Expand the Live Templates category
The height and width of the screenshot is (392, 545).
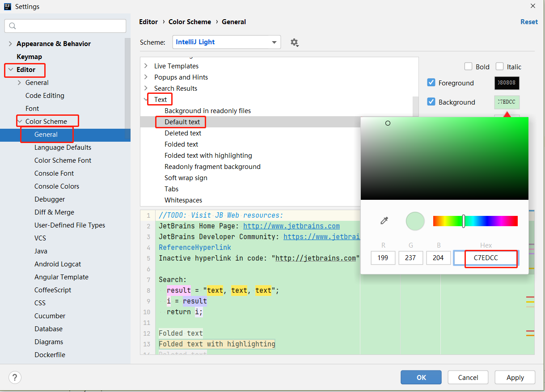146,66
